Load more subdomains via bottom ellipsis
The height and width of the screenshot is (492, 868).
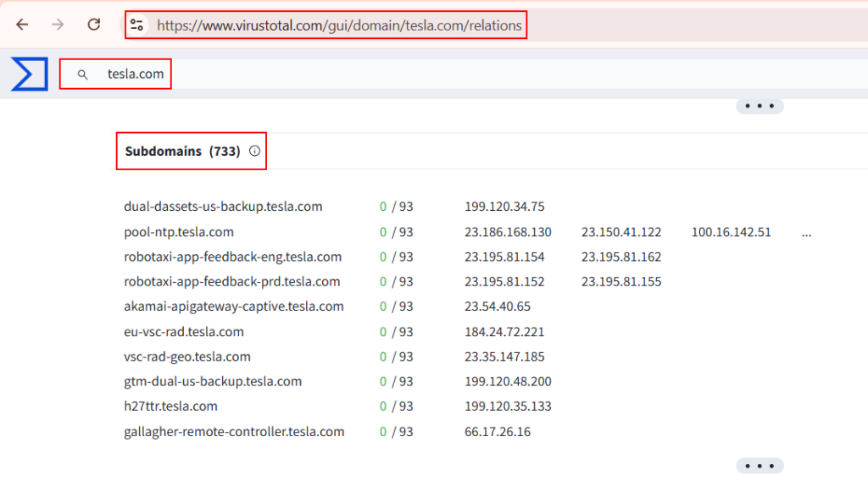[x=759, y=466]
